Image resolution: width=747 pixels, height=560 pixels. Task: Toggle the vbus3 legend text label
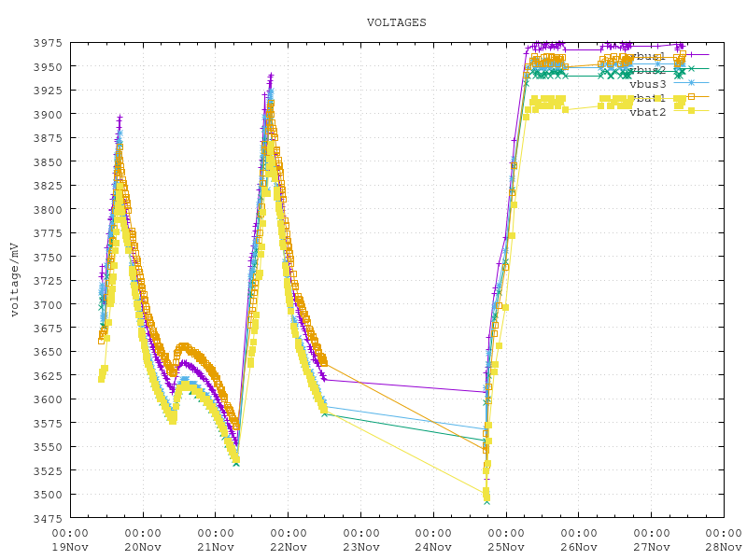coord(648,84)
